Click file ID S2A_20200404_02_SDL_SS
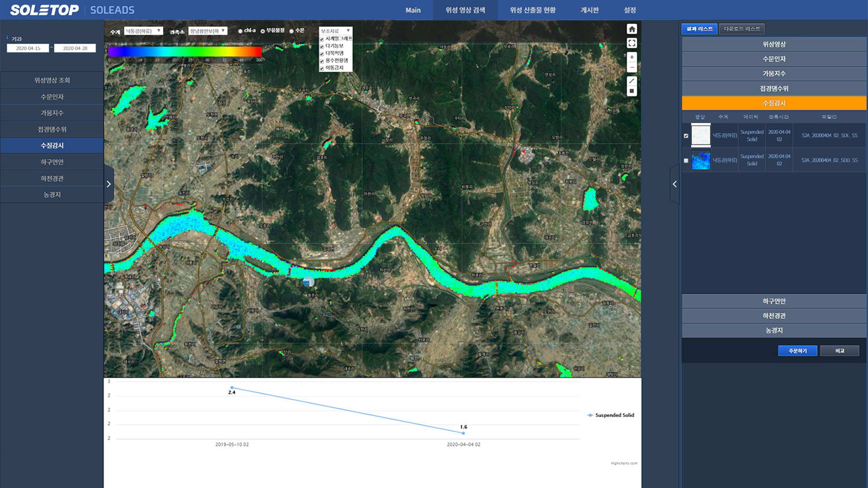 [829, 136]
